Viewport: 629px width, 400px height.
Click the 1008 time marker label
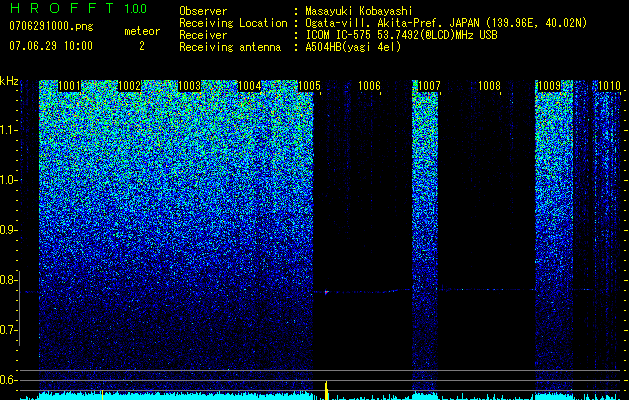(490, 85)
